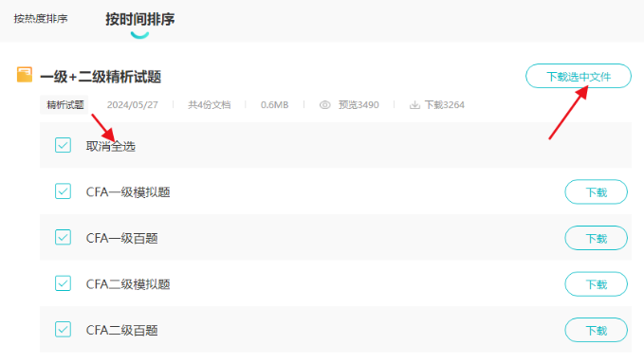
Task: Click the 下载3264 count text
Action: [445, 105]
